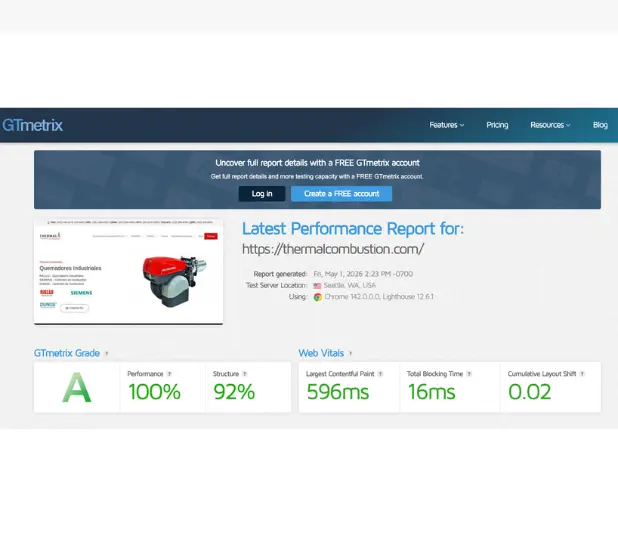Click the help icon next to Performance
Viewport: 618px width, 537px height.
169,374
